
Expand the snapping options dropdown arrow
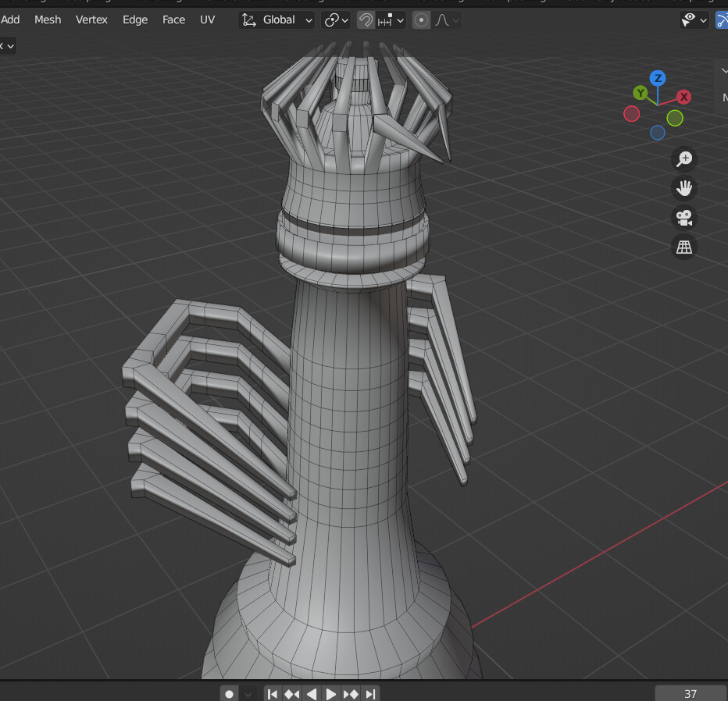(400, 20)
